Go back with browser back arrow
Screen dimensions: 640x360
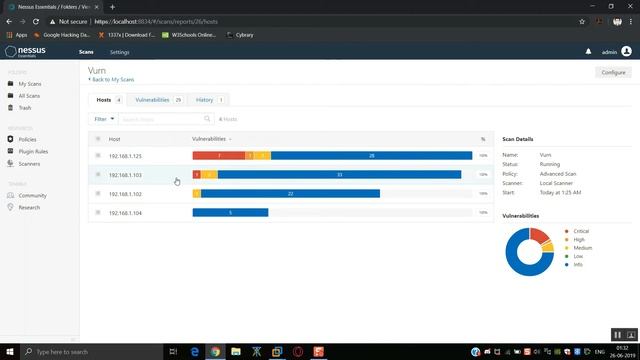(x=9, y=22)
